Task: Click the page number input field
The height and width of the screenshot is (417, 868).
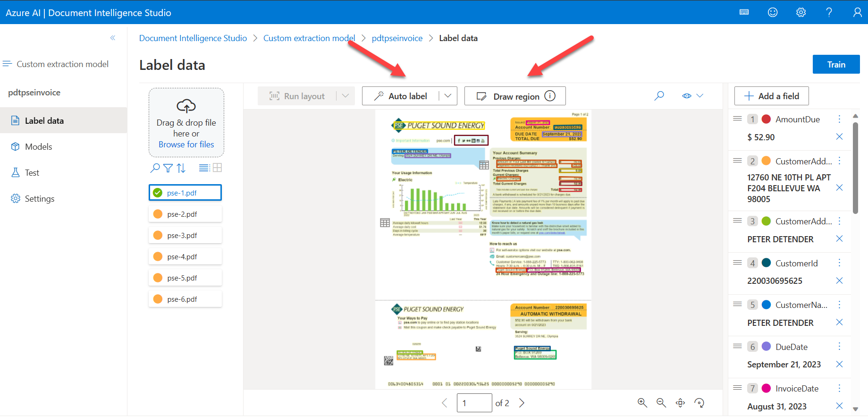Action: coord(474,403)
